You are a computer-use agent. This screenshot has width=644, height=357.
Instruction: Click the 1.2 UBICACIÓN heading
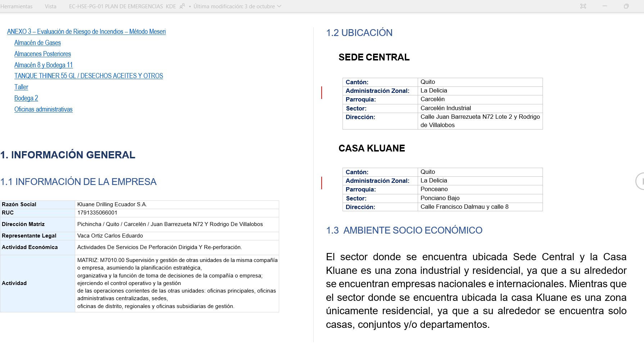click(359, 33)
